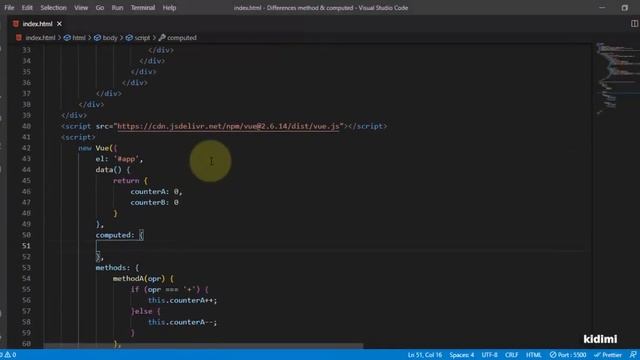
Task: Click Port : 5500 Live Server status
Action: click(x=568, y=355)
